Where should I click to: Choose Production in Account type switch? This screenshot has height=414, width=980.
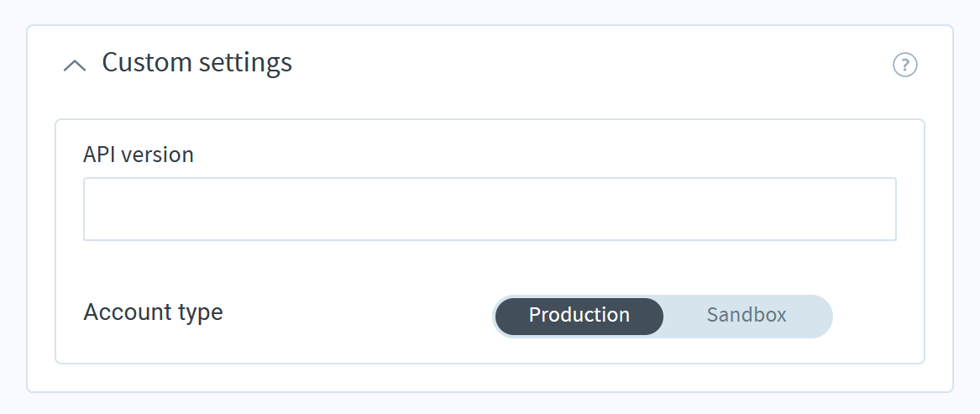579,316
